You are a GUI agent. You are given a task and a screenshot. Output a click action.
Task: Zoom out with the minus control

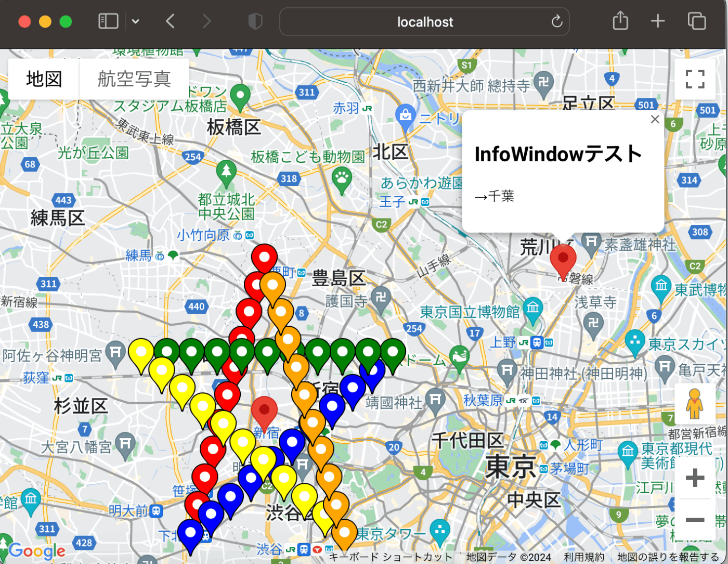coord(695,520)
